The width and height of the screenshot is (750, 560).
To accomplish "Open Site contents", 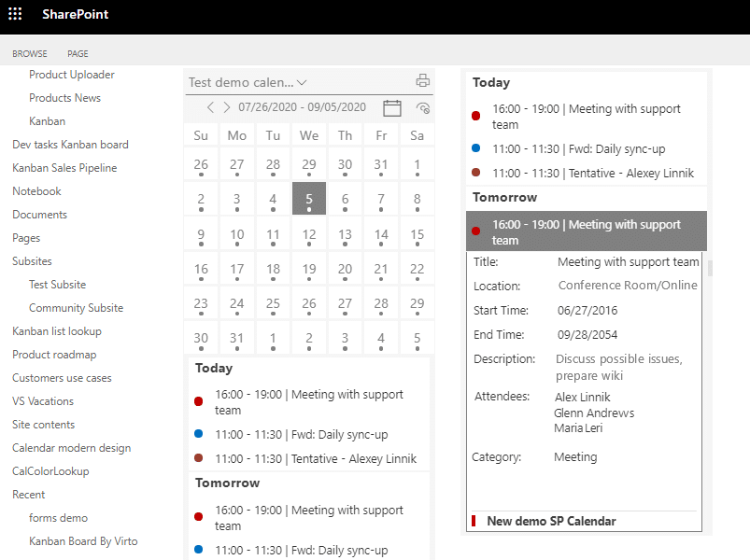I will click(x=44, y=425).
